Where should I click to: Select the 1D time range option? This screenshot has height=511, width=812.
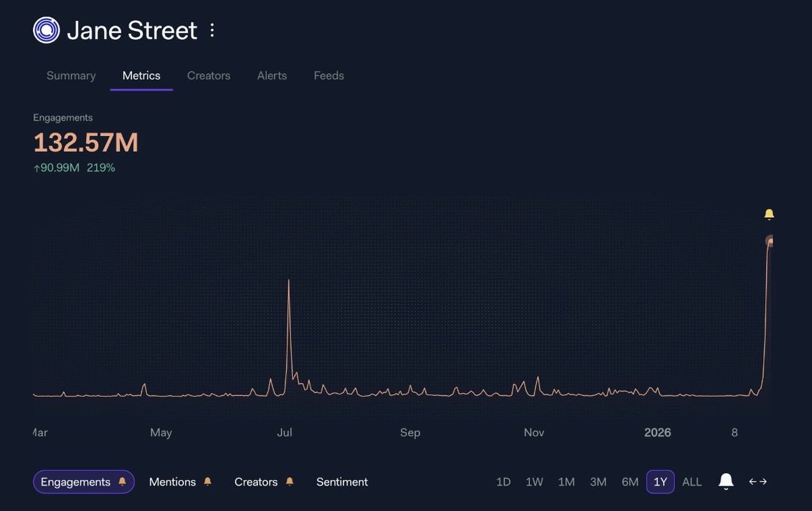[503, 482]
